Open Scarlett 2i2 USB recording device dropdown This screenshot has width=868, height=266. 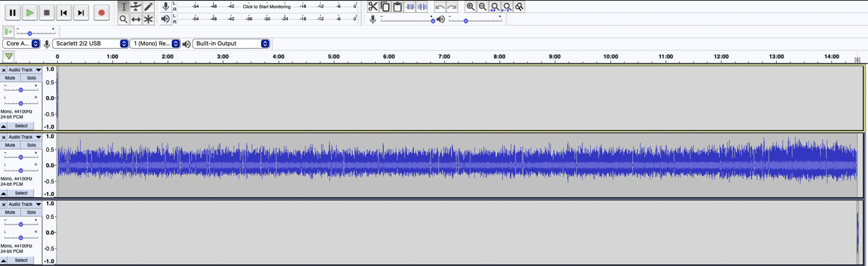tap(90, 43)
